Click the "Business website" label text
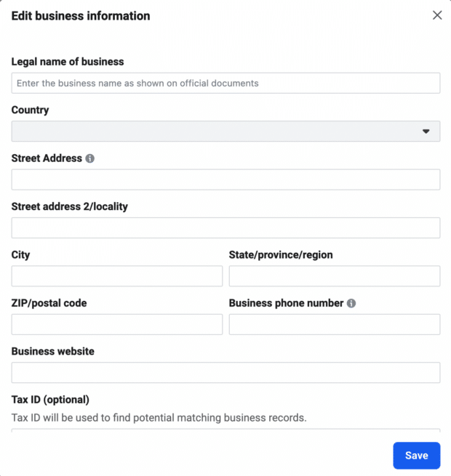The height and width of the screenshot is (476, 451). (53, 351)
